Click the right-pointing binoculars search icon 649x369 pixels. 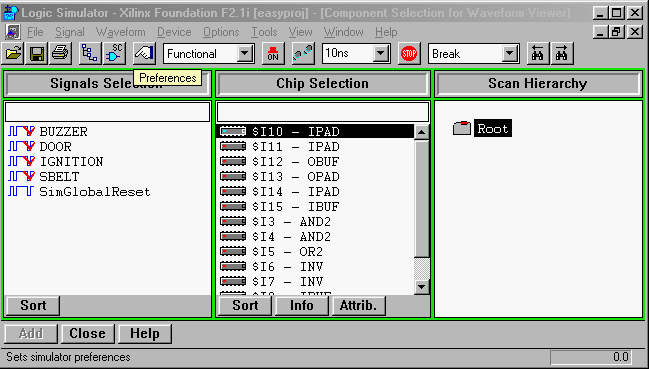[562, 53]
